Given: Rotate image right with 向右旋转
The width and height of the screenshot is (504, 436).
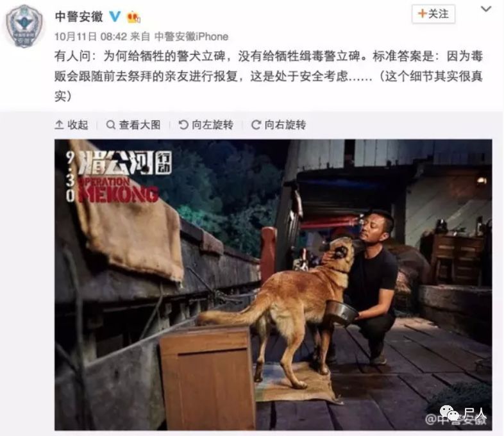Looking at the screenshot, I should click(279, 124).
